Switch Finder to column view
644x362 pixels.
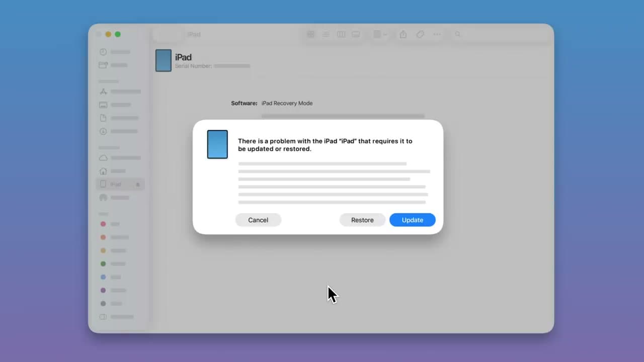tap(341, 34)
